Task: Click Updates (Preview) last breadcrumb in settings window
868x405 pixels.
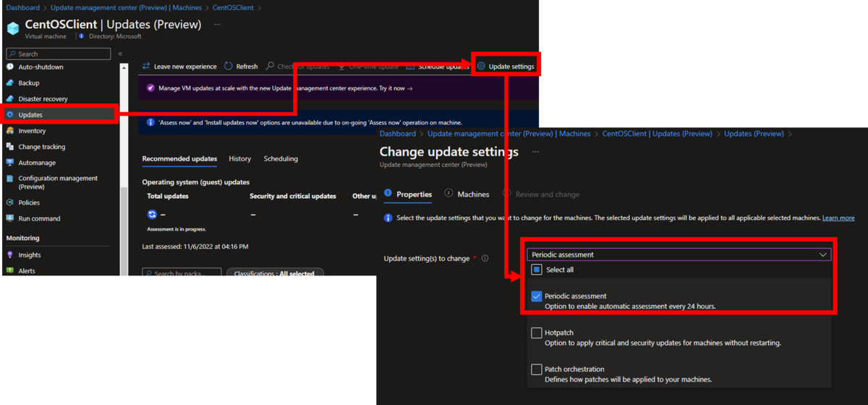Action: tap(754, 134)
